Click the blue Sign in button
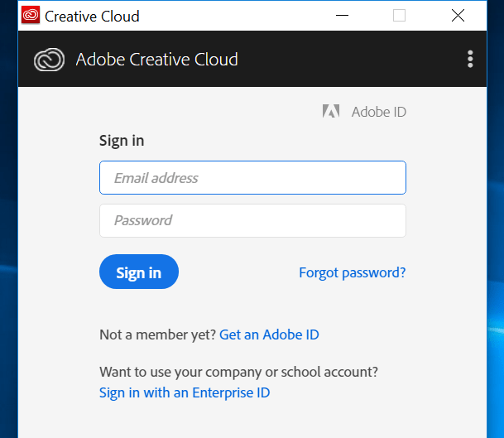Image resolution: width=504 pixels, height=438 pixels. pyautogui.click(x=139, y=272)
